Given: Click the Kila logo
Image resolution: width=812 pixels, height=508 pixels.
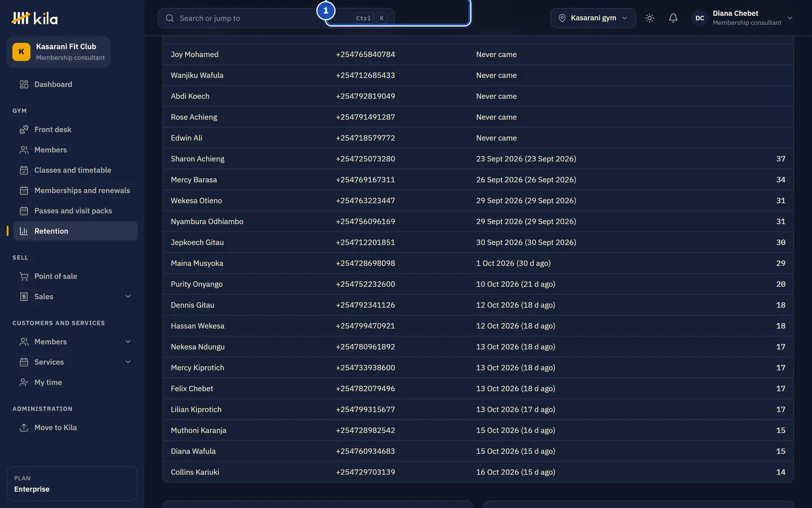Looking at the screenshot, I should (34, 18).
